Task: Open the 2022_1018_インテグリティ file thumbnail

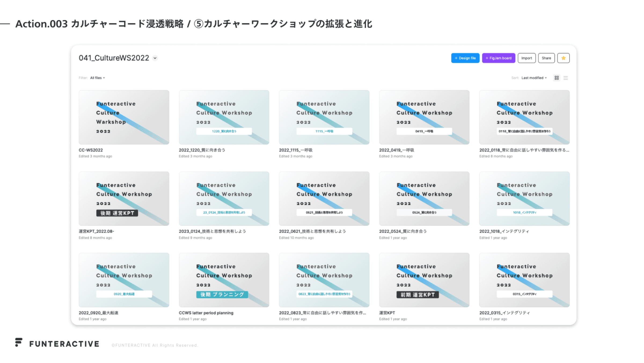Action: point(524,199)
